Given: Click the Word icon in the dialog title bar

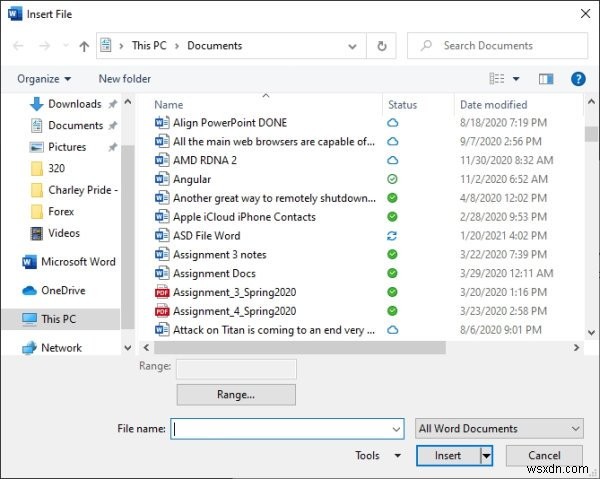Looking at the screenshot, I should click(x=15, y=14).
